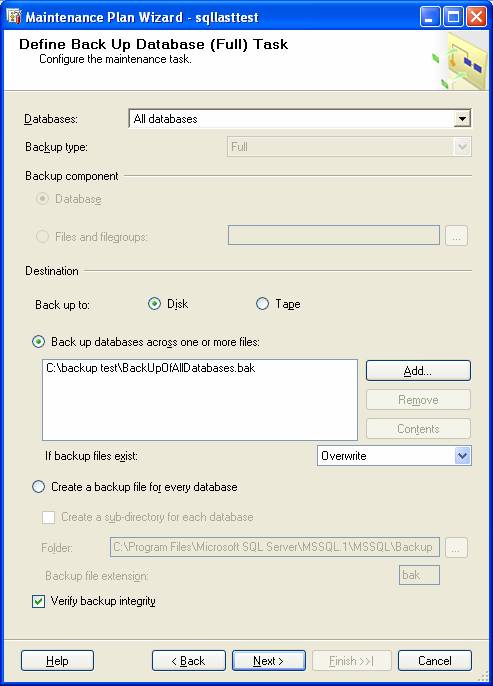
Task: Click the resize grip at window corner
Action: (x=484, y=676)
